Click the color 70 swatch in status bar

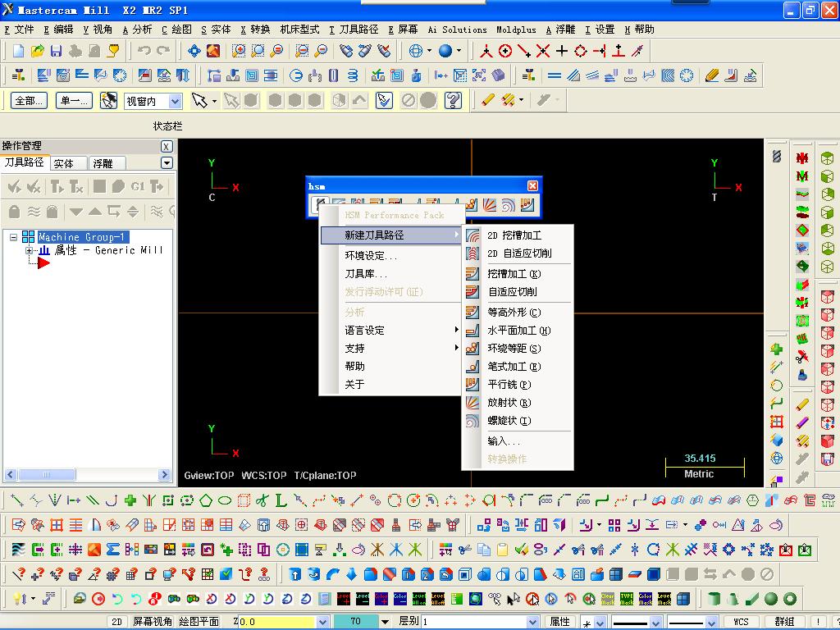[x=355, y=622]
